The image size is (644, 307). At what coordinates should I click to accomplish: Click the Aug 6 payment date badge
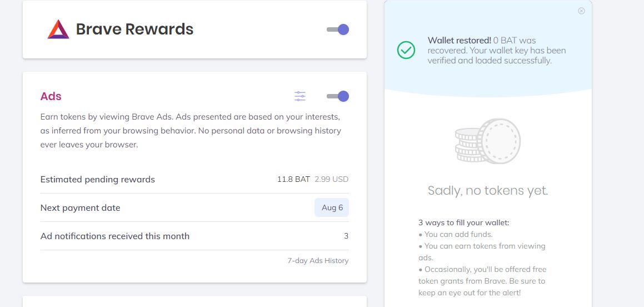click(332, 207)
